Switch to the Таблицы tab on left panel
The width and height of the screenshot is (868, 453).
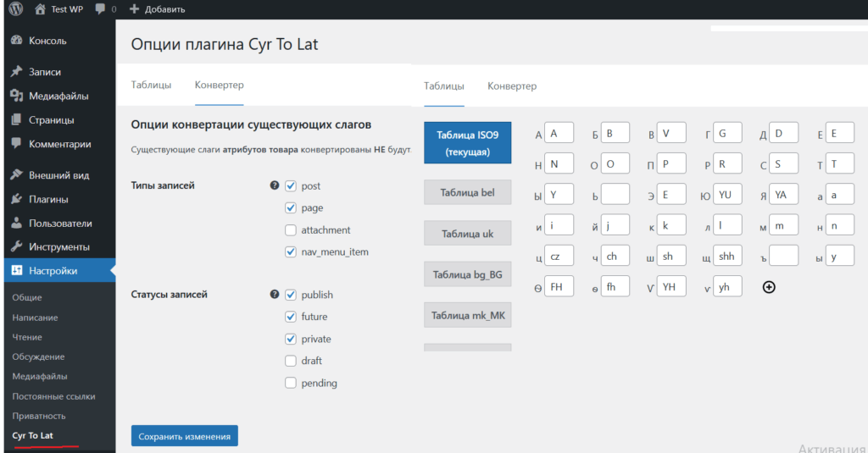(x=151, y=86)
